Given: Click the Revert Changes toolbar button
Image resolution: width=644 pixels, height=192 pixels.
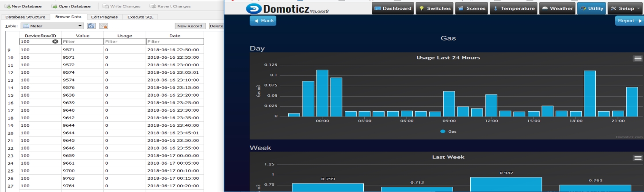Looking at the screenshot, I should pos(170,6).
